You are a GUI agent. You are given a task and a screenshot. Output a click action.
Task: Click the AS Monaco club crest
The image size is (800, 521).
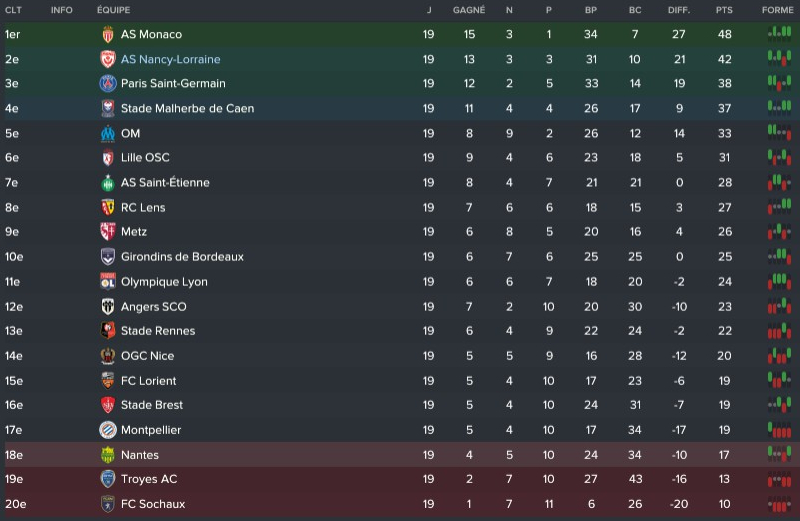(x=108, y=34)
